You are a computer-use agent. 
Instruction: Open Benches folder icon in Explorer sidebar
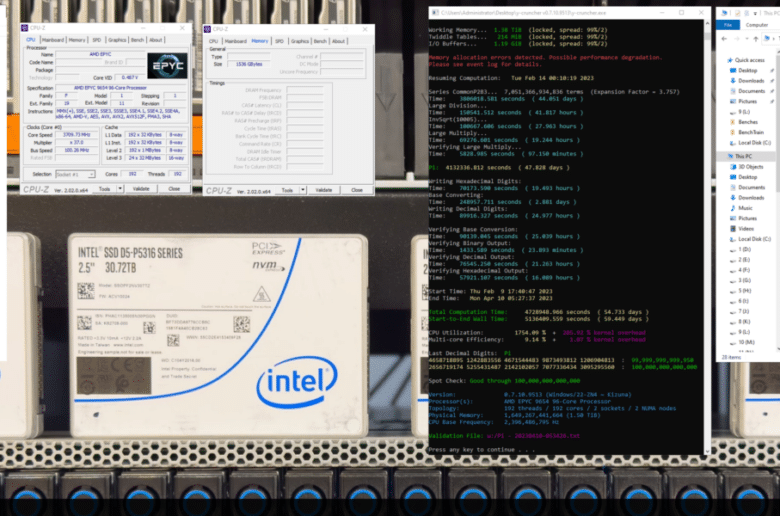[733, 122]
